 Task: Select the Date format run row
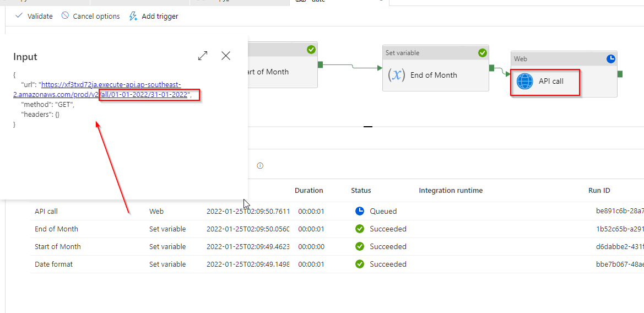337,264
